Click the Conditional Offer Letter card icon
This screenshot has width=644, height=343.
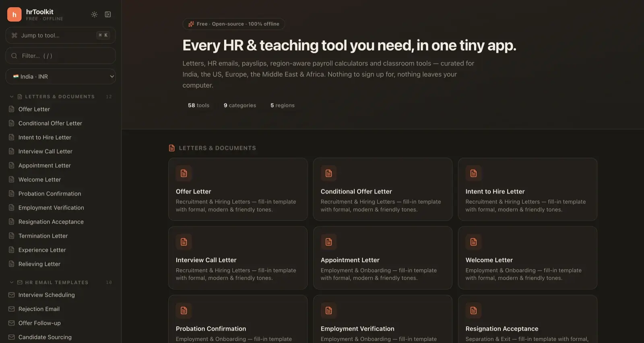tap(329, 174)
